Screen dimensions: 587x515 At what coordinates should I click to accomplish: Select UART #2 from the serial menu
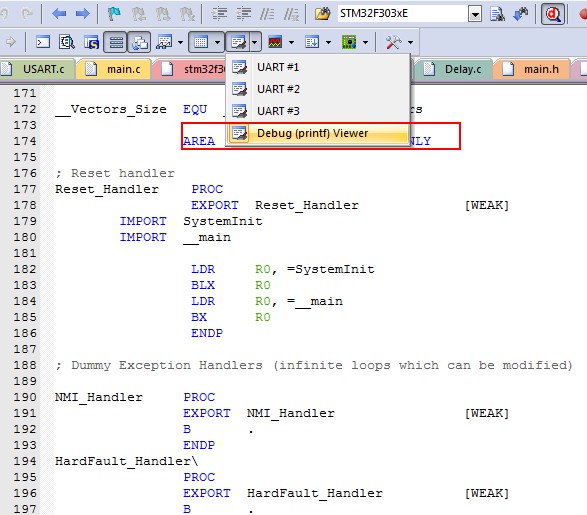[318, 89]
